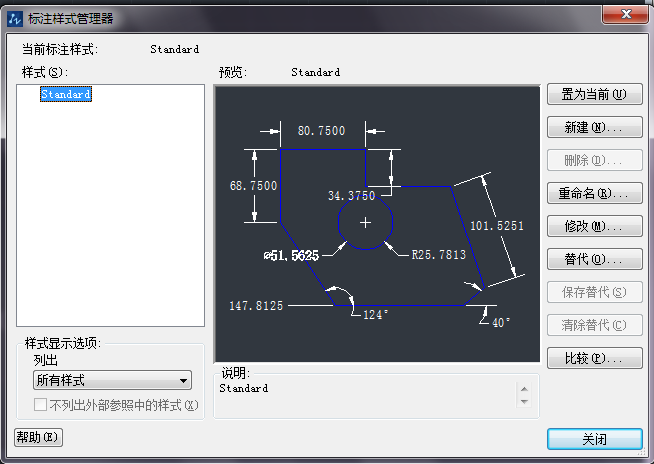Click the dimension preview image
Viewport: 654px width, 464px height.
377,223
